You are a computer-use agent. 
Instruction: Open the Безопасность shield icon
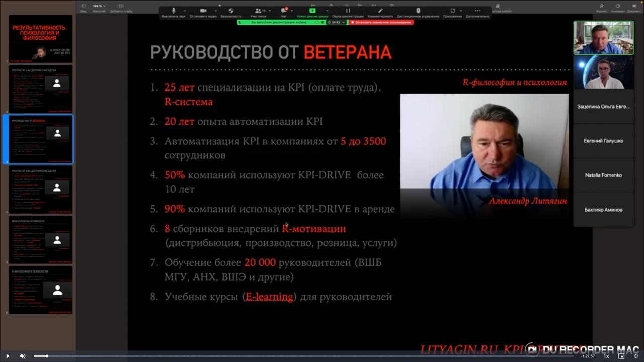pos(231,11)
